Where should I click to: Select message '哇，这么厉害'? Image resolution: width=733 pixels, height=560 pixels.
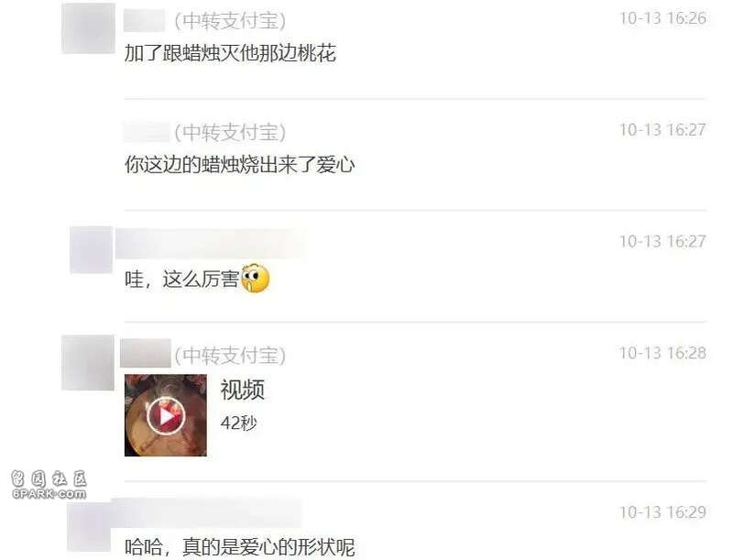(181, 280)
